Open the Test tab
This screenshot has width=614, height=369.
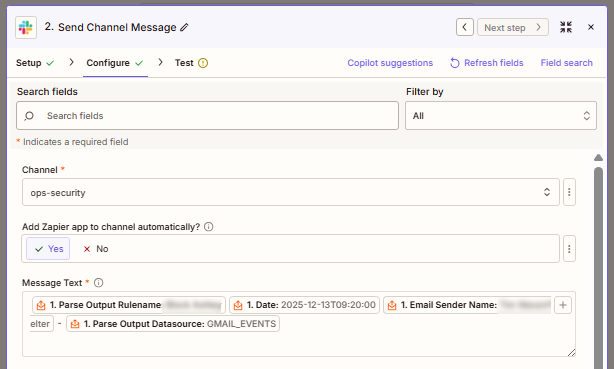click(x=191, y=63)
